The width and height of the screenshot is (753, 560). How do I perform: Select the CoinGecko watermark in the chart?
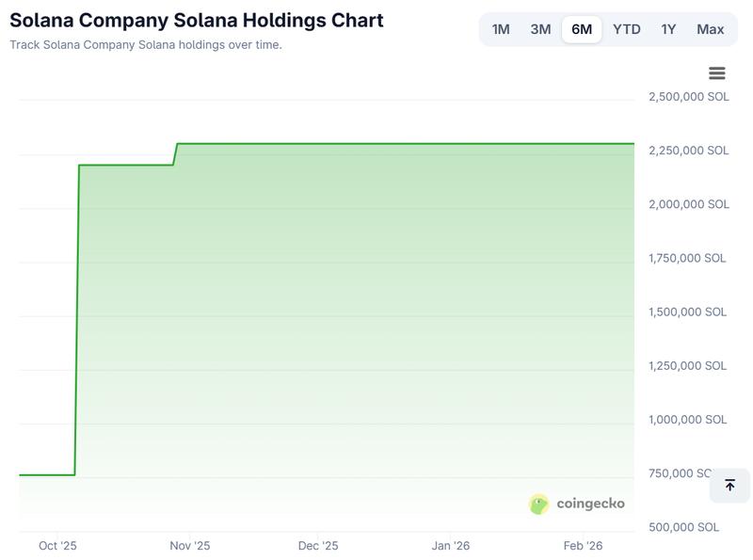pos(578,504)
